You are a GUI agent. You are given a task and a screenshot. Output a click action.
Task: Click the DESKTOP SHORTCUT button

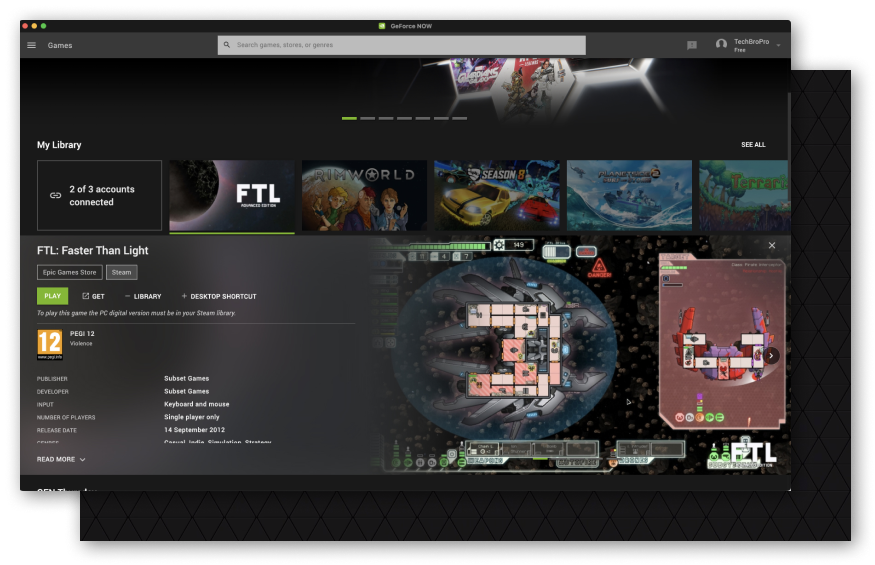pyautogui.click(x=219, y=296)
